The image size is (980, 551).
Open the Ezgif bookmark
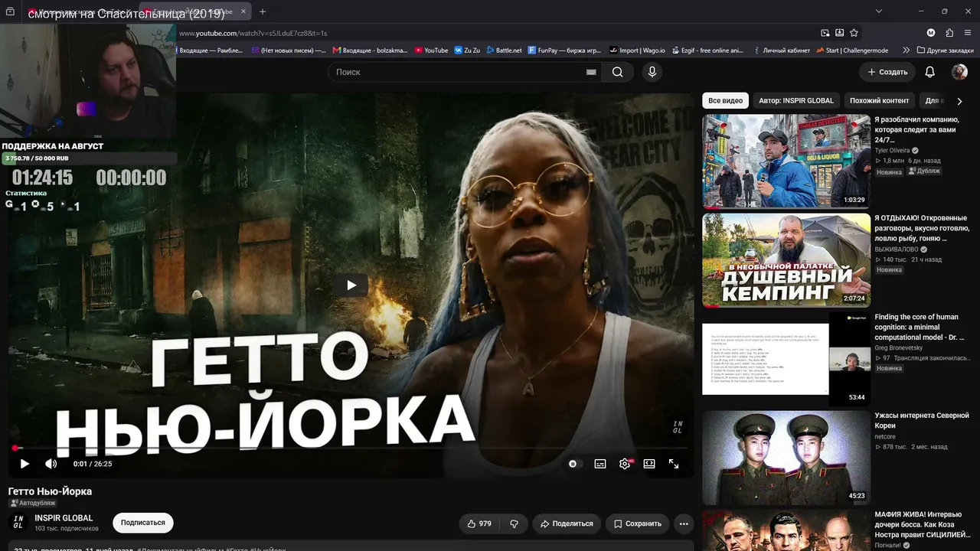pos(707,51)
